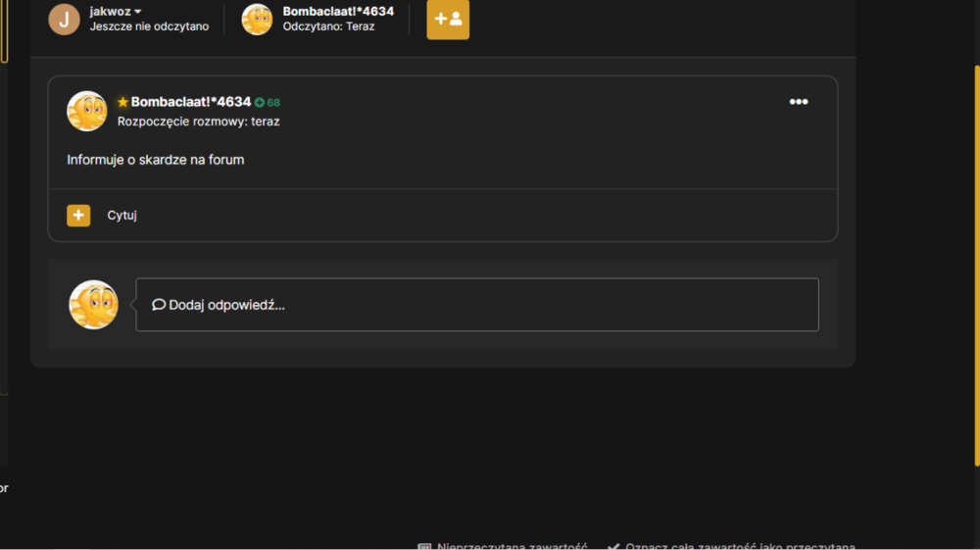Click message text Informuje o skardze na forum
Image resolution: width=980 pixels, height=550 pixels.
[156, 160]
